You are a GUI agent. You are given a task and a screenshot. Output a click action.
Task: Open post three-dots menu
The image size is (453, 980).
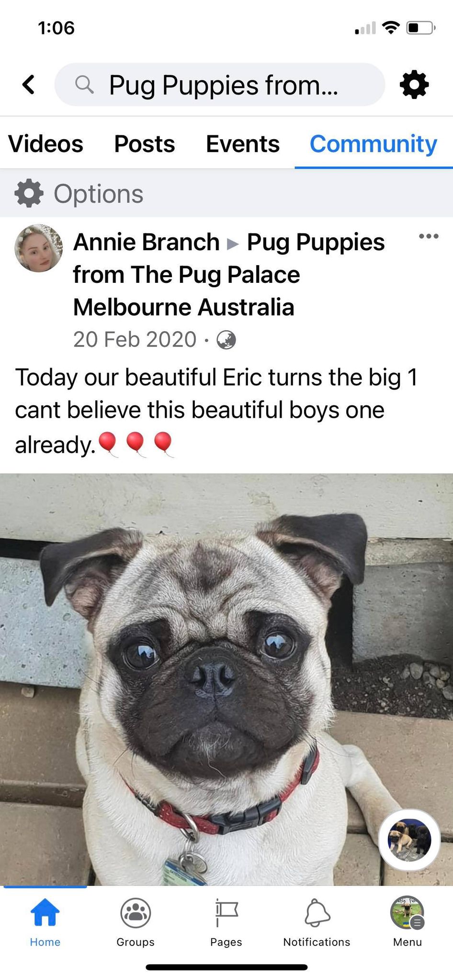point(429,236)
